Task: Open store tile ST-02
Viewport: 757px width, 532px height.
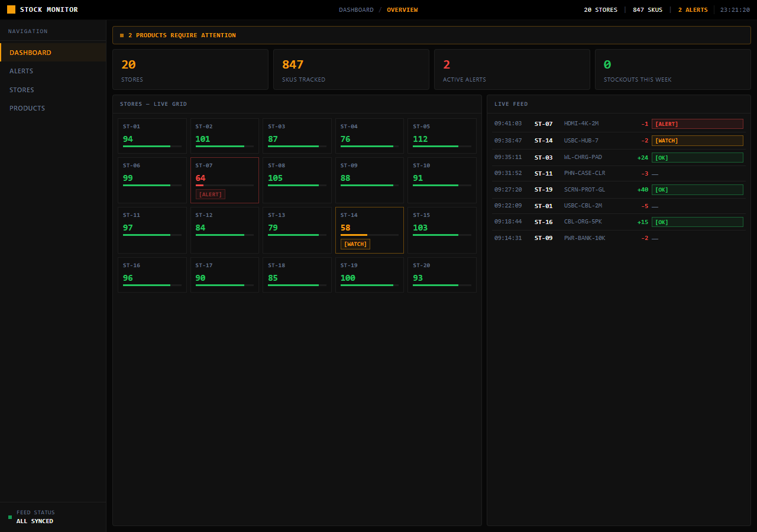Action: pyautogui.click(x=225, y=136)
